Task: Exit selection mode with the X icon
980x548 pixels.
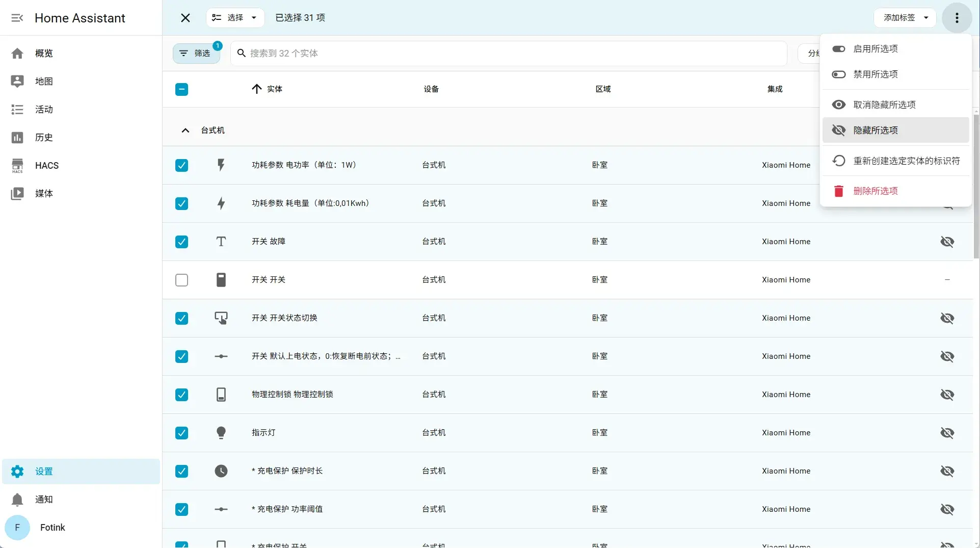Action: (186, 18)
